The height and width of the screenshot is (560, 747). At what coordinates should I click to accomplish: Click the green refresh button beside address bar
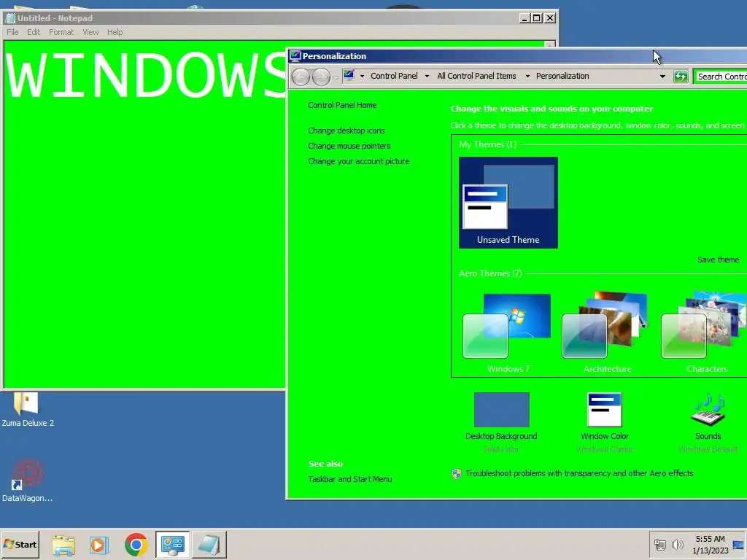681,76
